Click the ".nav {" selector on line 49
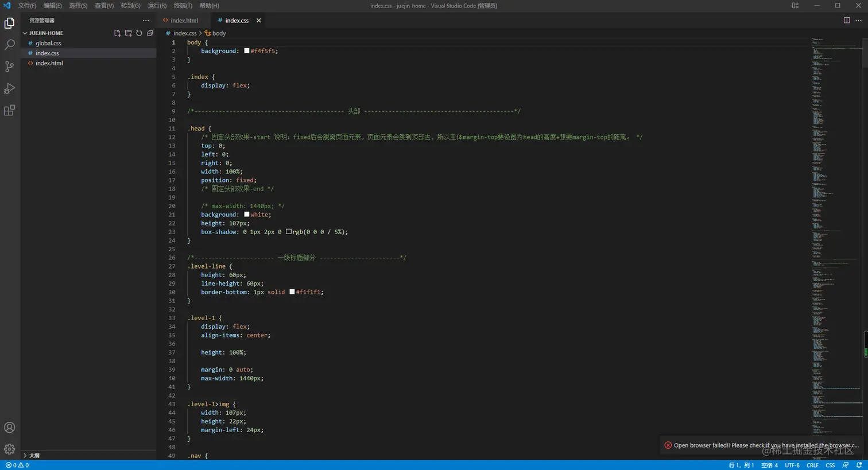This screenshot has height=470, width=868. pos(197,456)
